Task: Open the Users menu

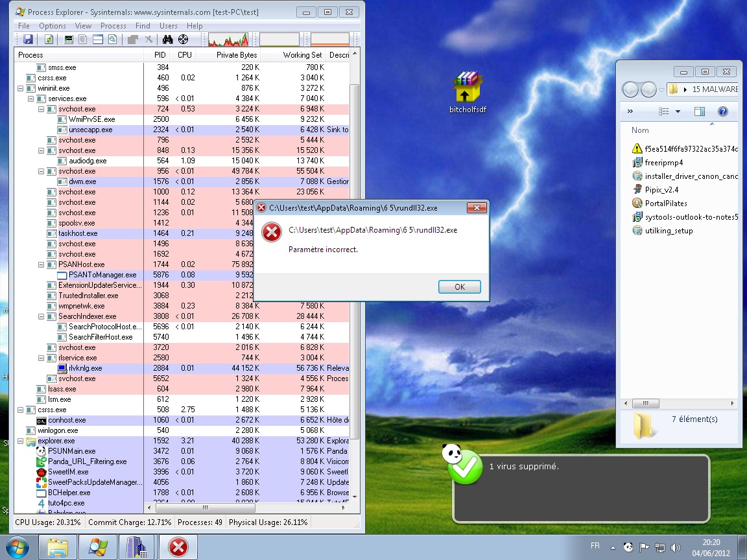Action: pos(168,26)
